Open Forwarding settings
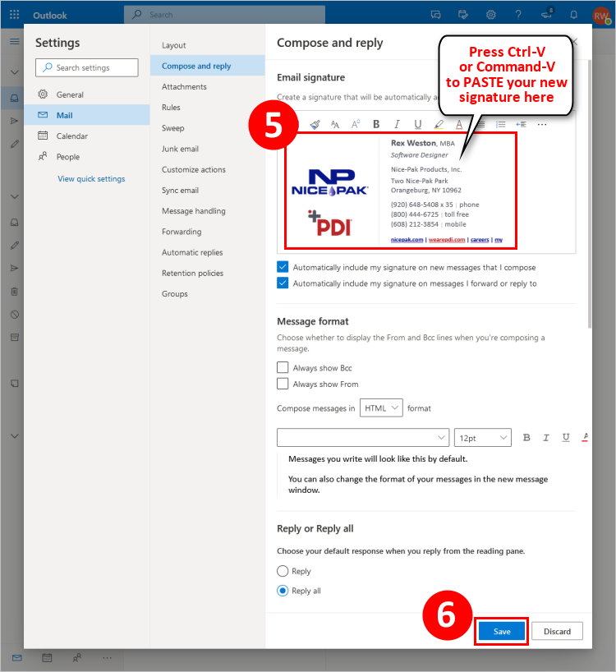The image size is (616, 672). pyautogui.click(x=208, y=232)
